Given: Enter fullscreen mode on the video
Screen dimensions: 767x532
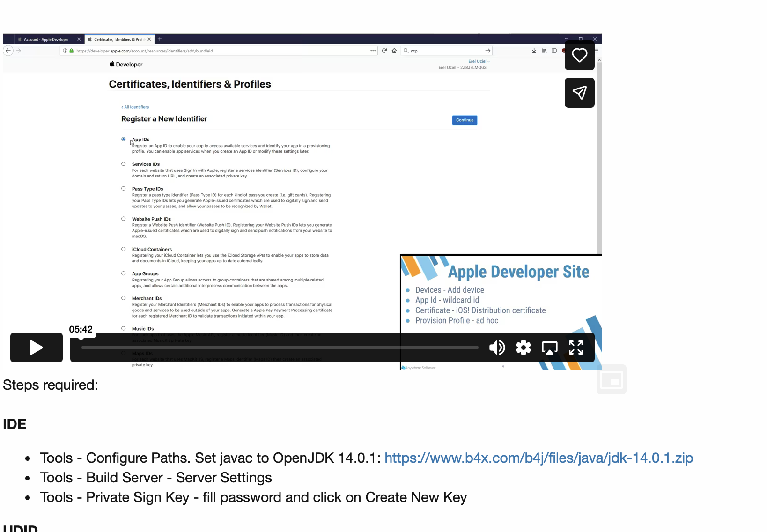Looking at the screenshot, I should (576, 347).
